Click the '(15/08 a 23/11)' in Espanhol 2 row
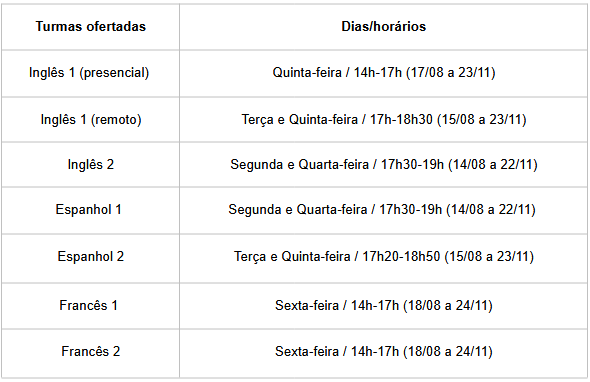The image size is (590, 382). point(489,256)
